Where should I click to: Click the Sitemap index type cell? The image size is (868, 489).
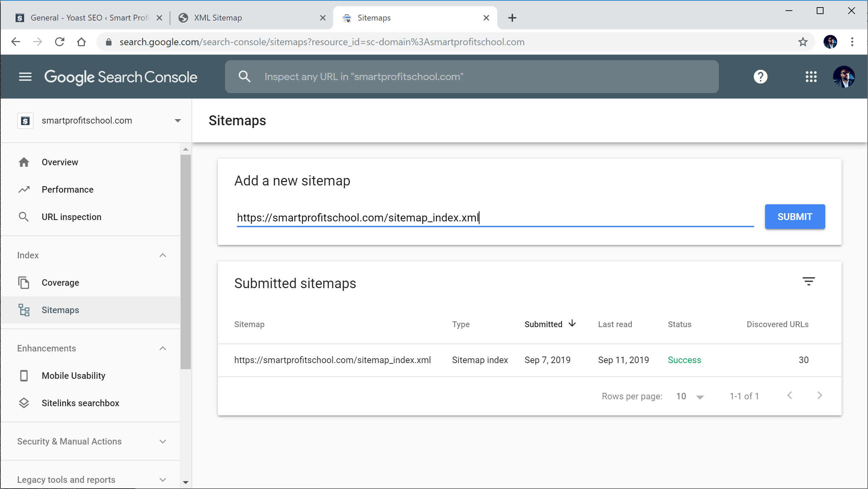pyautogui.click(x=480, y=360)
